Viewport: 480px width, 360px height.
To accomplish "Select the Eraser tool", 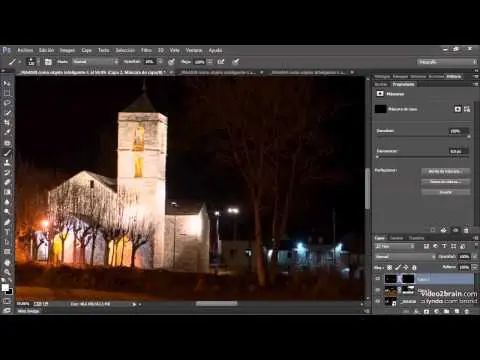I will tap(7, 182).
